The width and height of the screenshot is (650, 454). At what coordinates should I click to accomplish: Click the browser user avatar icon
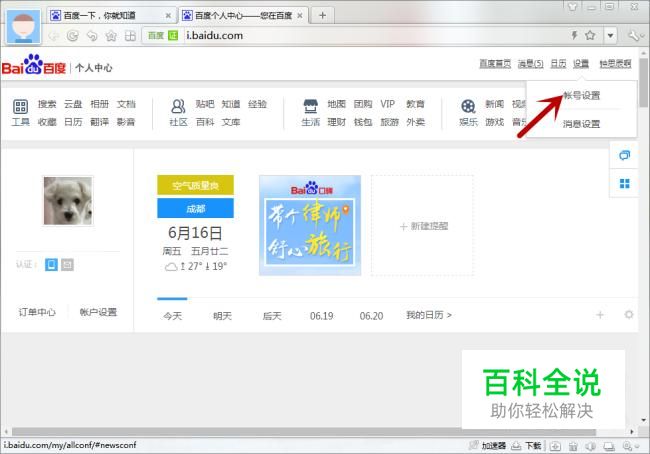[x=23, y=26]
